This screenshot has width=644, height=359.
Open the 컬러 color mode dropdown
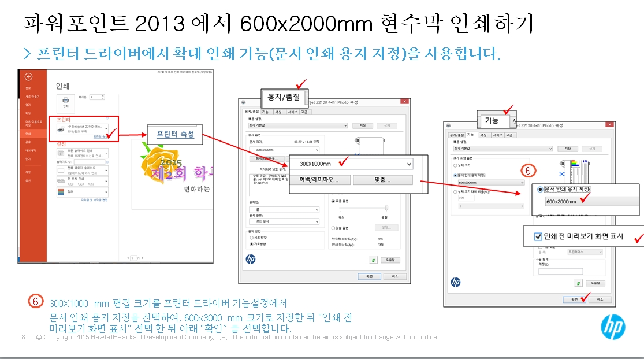[x=82, y=192]
